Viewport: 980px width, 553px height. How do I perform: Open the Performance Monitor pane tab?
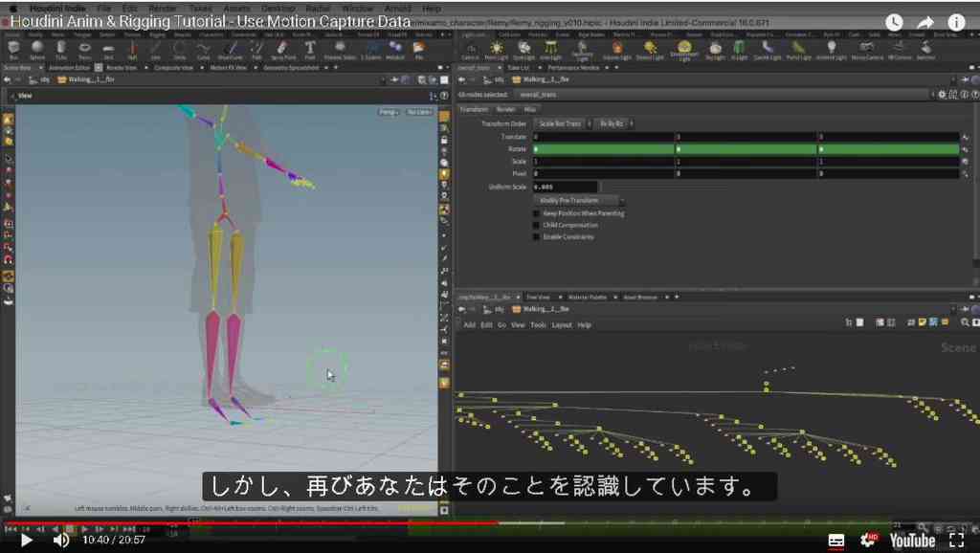tap(573, 68)
